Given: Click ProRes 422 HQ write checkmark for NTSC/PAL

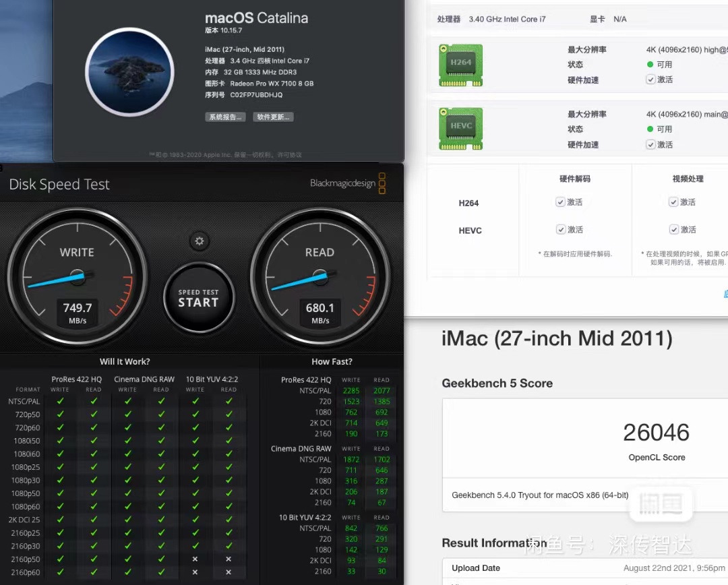Looking at the screenshot, I should tap(60, 401).
